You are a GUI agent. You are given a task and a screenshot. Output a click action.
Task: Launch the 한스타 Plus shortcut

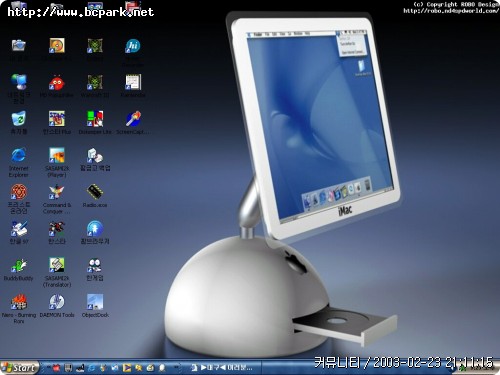click(x=57, y=119)
